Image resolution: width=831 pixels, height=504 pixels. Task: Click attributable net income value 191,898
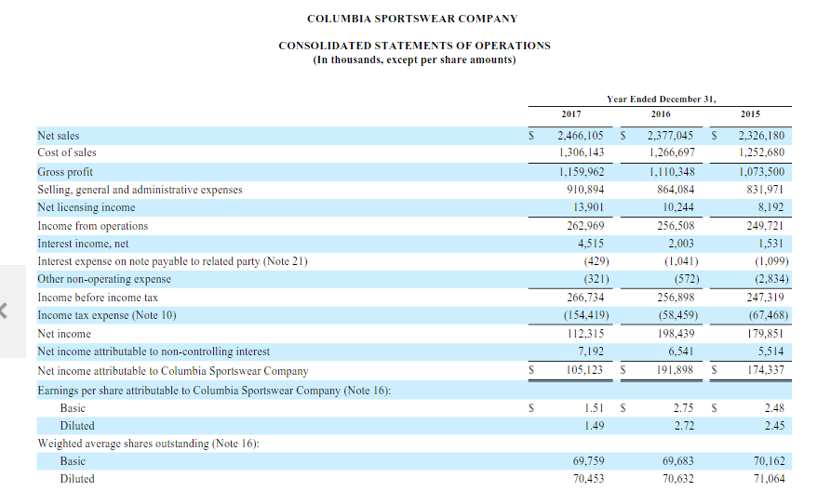click(675, 370)
